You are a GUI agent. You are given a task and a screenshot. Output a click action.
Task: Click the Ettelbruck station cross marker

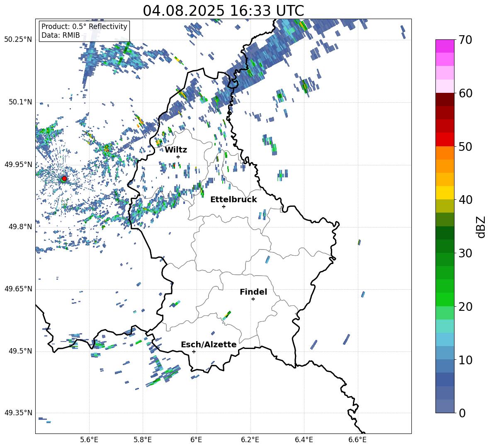[224, 206]
